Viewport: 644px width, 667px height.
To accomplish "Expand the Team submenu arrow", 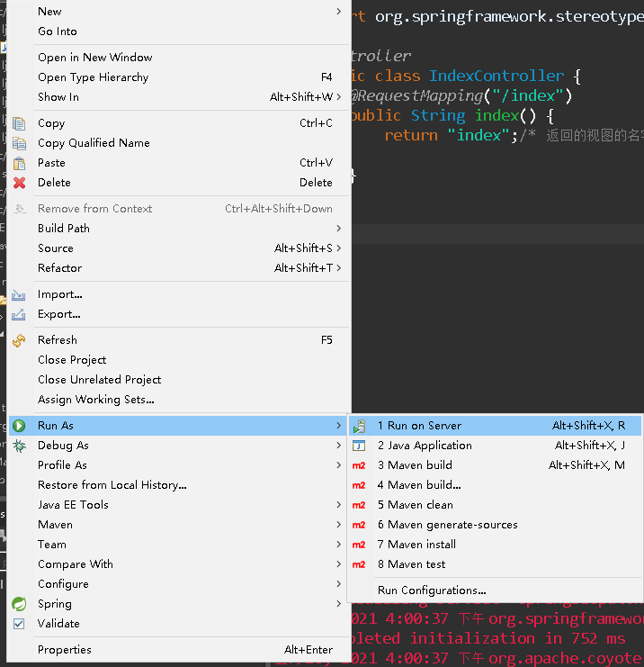I will 339,545.
